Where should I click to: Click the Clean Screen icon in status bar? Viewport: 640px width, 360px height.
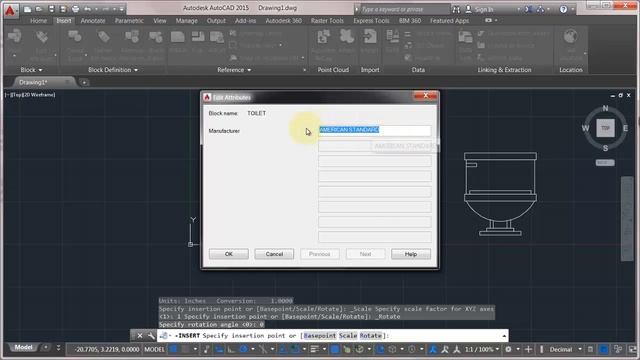pos(632,349)
